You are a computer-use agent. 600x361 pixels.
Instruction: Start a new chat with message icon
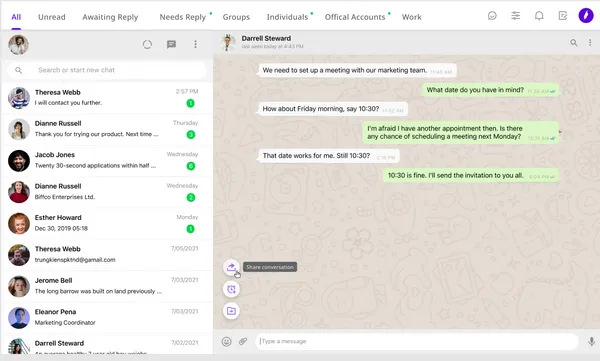click(x=171, y=44)
